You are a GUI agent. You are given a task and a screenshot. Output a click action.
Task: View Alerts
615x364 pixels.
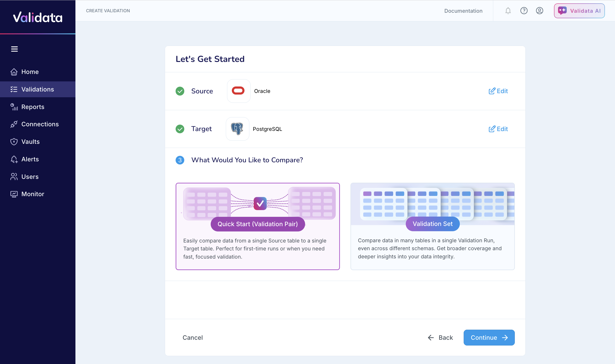[30, 159]
